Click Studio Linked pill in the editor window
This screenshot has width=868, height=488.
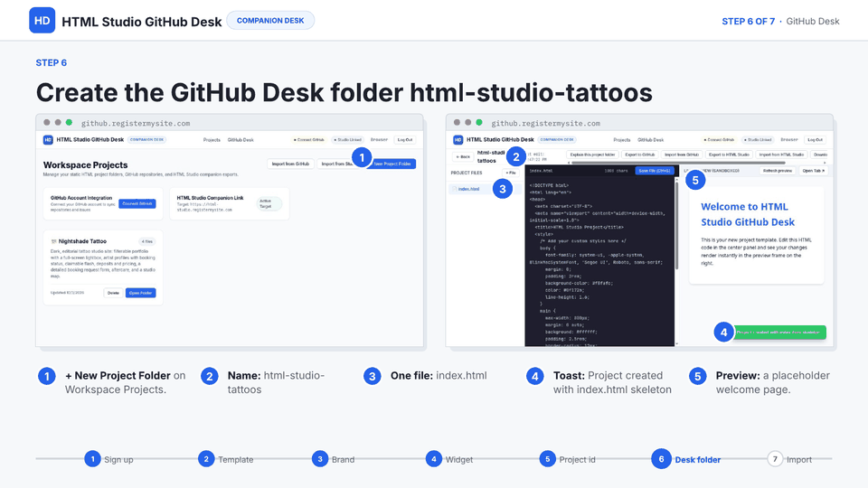758,140
